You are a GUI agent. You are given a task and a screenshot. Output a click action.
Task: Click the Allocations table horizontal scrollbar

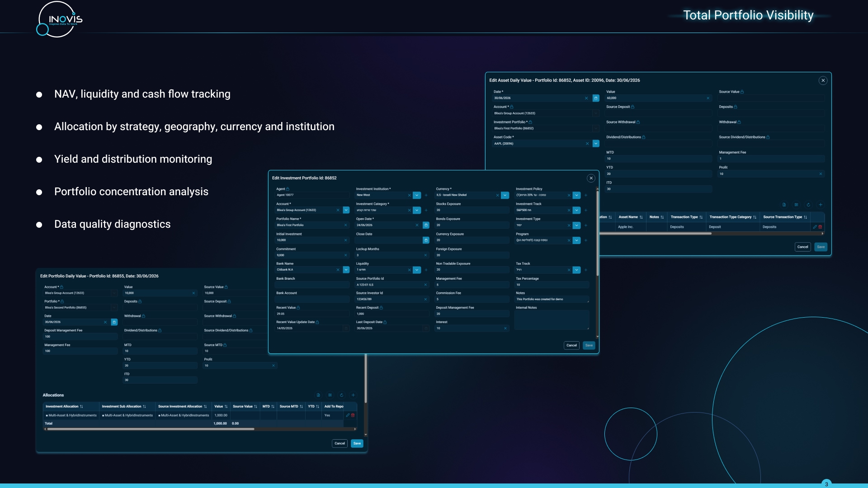[151, 429]
